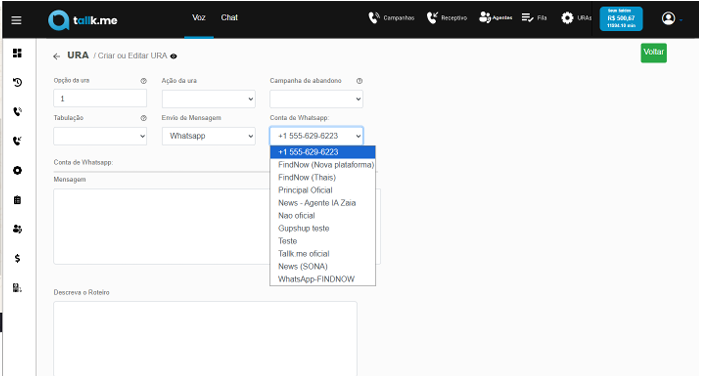
Task: Open the gear settings icon in sidebar
Action: tap(17, 170)
